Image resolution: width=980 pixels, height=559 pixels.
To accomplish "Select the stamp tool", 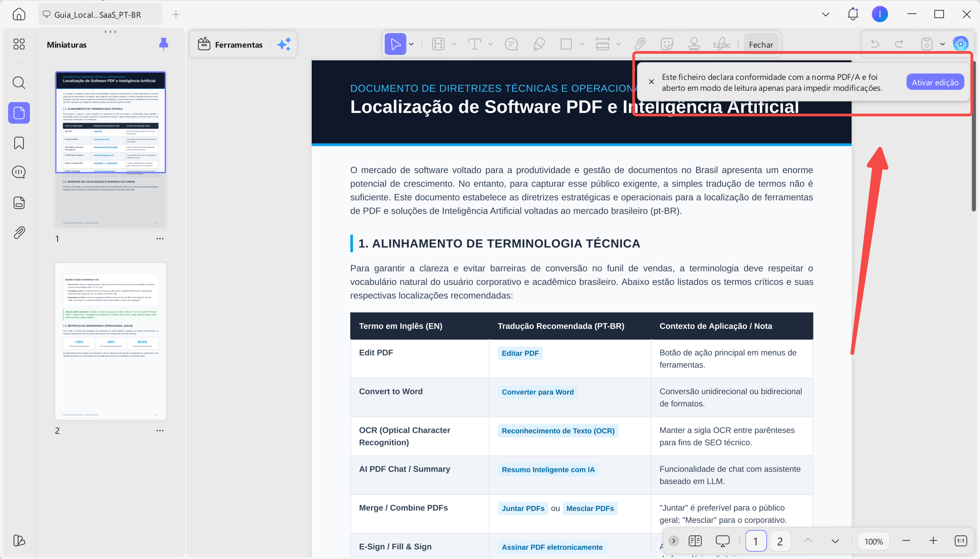I will coord(694,44).
